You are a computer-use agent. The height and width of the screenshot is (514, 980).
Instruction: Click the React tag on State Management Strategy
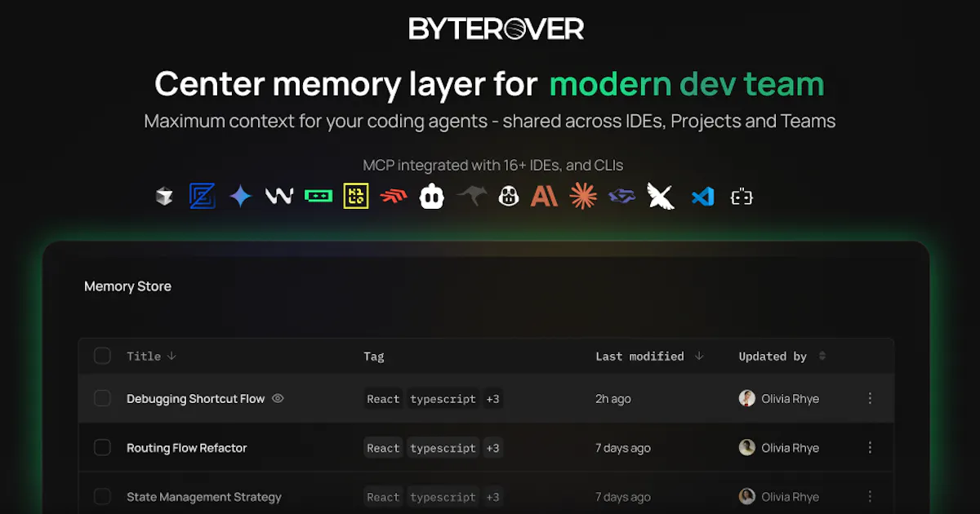(383, 497)
